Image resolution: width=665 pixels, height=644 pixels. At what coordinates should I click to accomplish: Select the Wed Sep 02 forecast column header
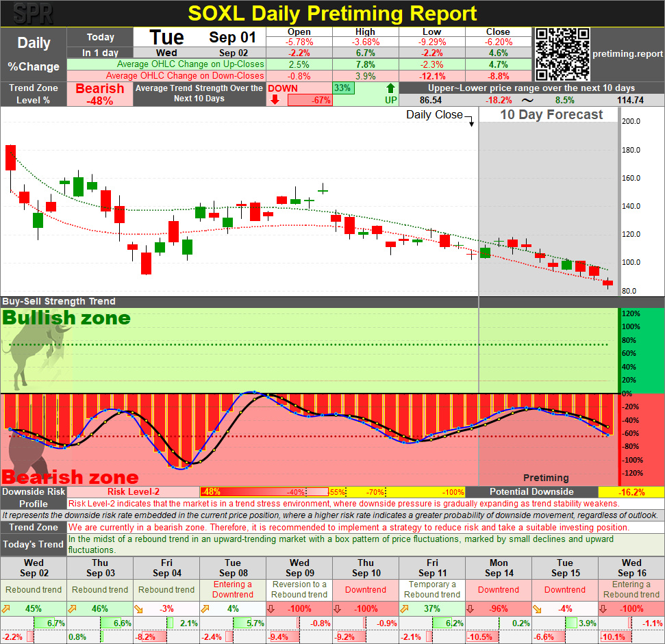coord(34,568)
